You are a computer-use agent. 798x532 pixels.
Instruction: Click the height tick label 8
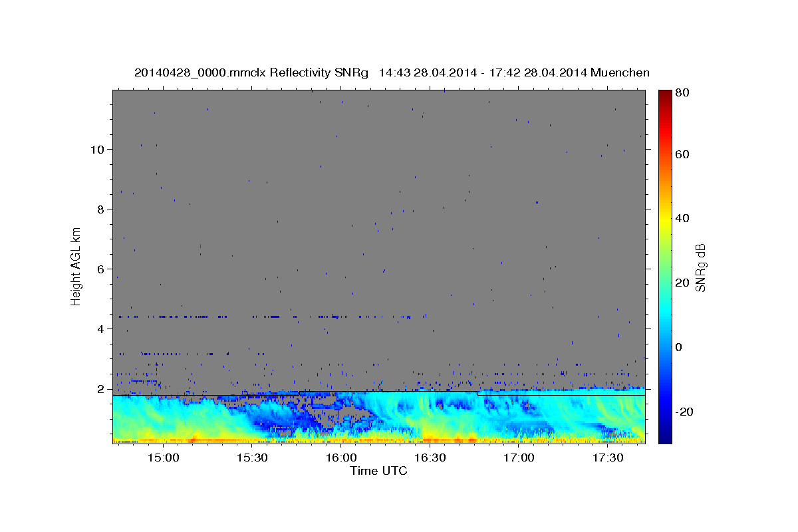tap(101, 209)
